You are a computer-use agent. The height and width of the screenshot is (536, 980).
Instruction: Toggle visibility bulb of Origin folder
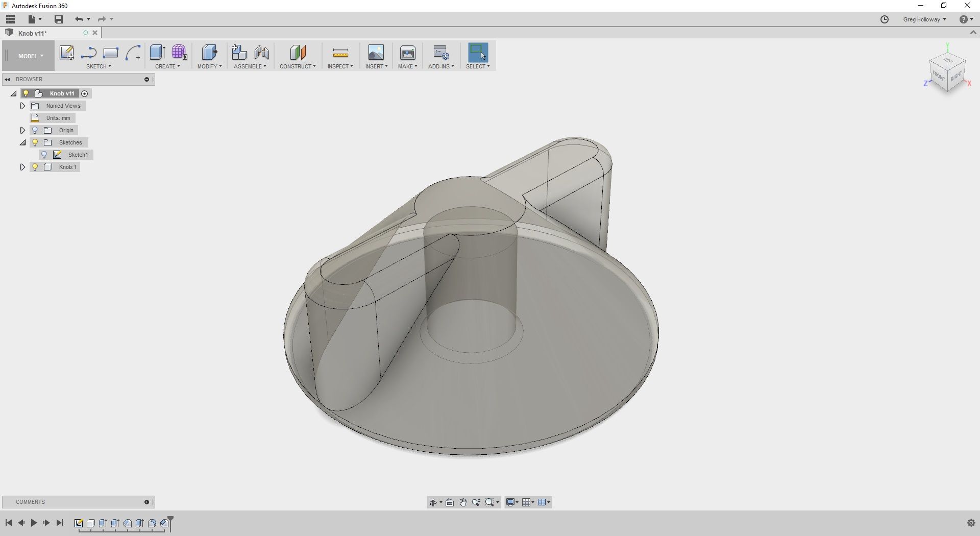click(x=35, y=130)
